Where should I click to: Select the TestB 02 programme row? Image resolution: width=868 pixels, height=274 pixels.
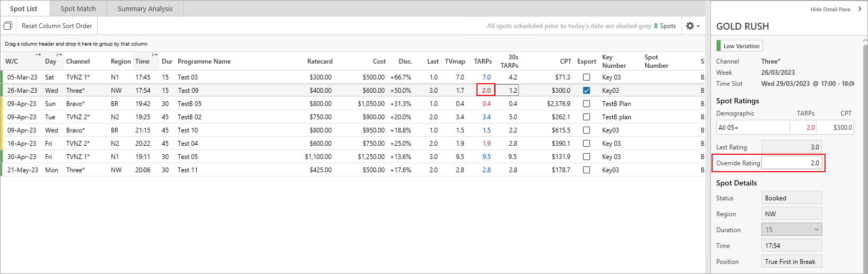353,117
